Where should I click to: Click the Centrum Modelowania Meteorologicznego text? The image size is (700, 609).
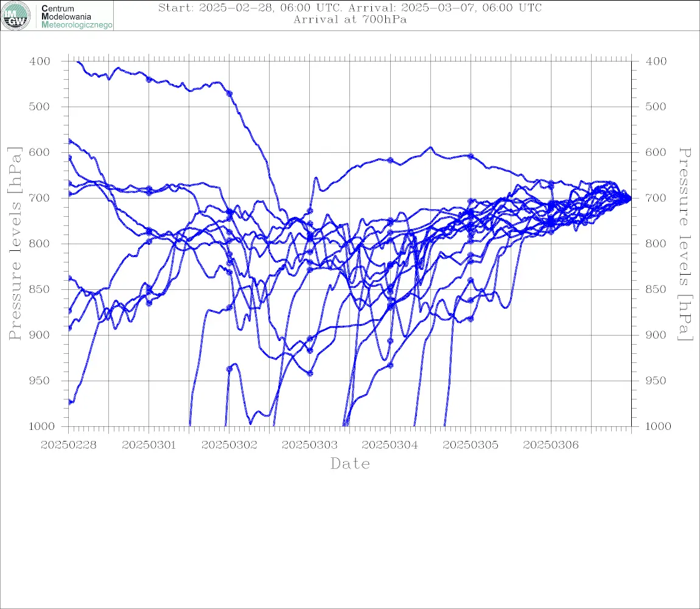(77, 16)
